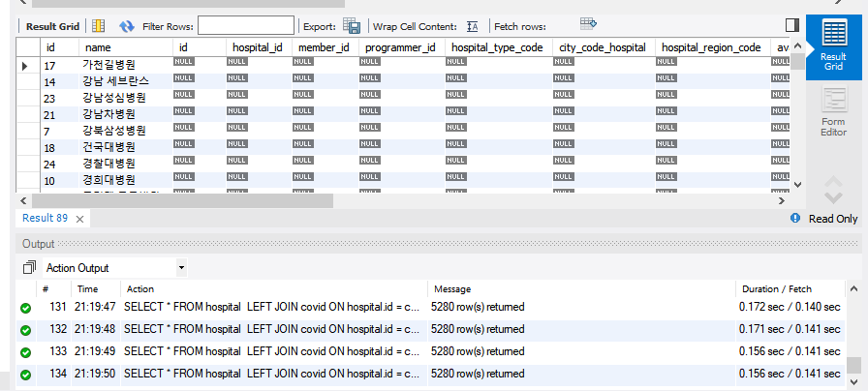
Task: Click the name column header
Action: point(97,46)
